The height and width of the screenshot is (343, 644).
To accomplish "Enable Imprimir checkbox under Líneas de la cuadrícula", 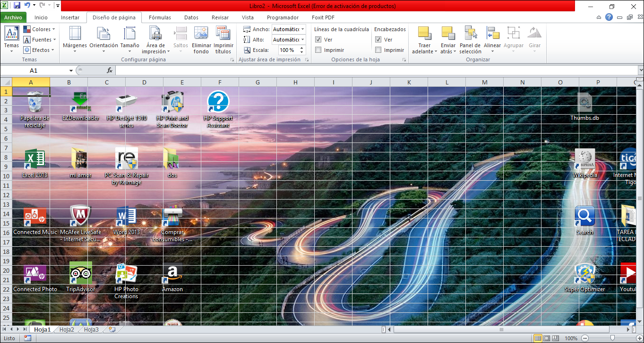I will (x=318, y=50).
